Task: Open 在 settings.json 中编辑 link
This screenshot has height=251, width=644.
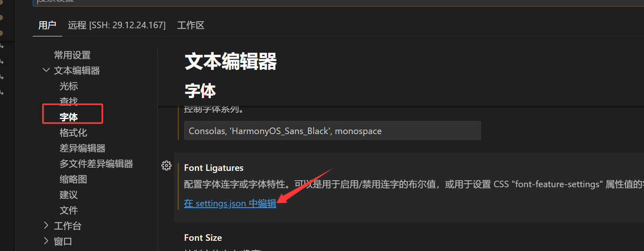Action: 230,203
